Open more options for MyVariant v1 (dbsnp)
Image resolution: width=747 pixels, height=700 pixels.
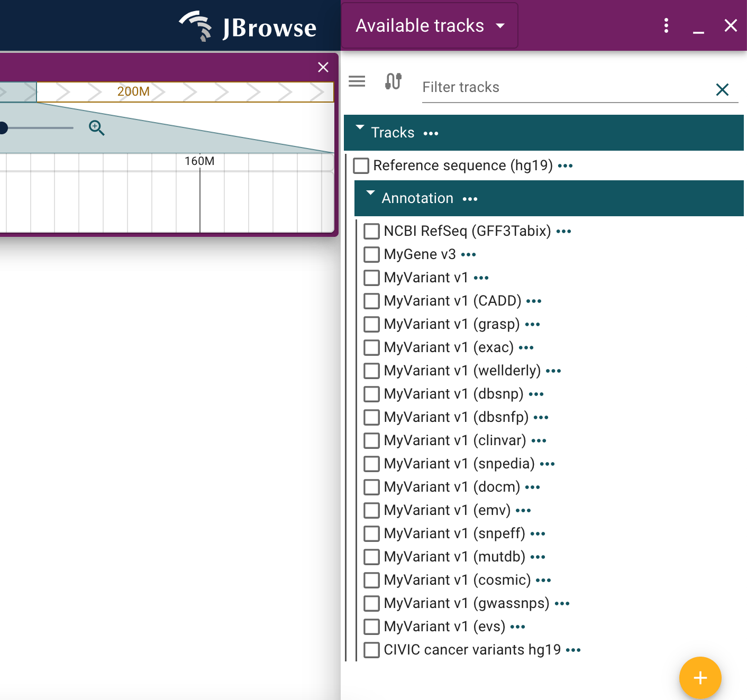536,394
